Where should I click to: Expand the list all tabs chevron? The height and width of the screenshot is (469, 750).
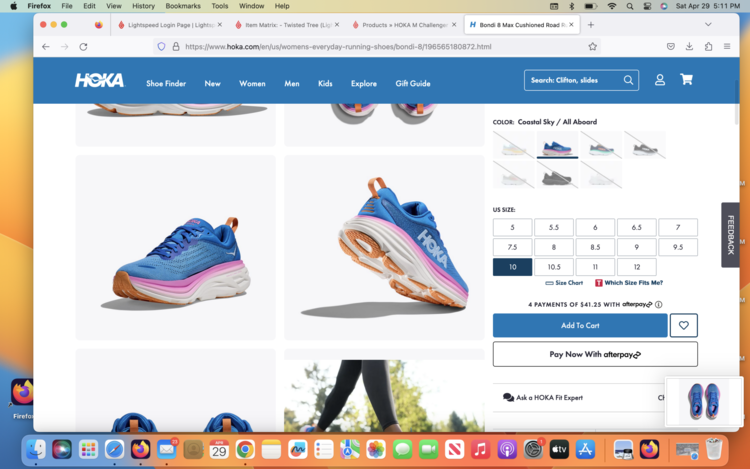(708, 24)
